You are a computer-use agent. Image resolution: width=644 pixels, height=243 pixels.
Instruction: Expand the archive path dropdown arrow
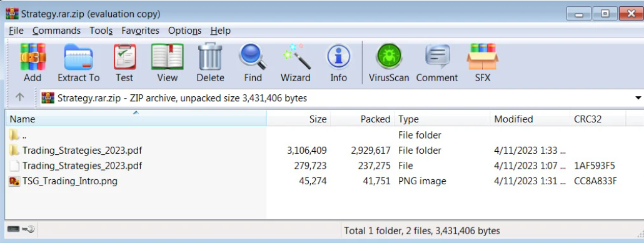[638, 98]
